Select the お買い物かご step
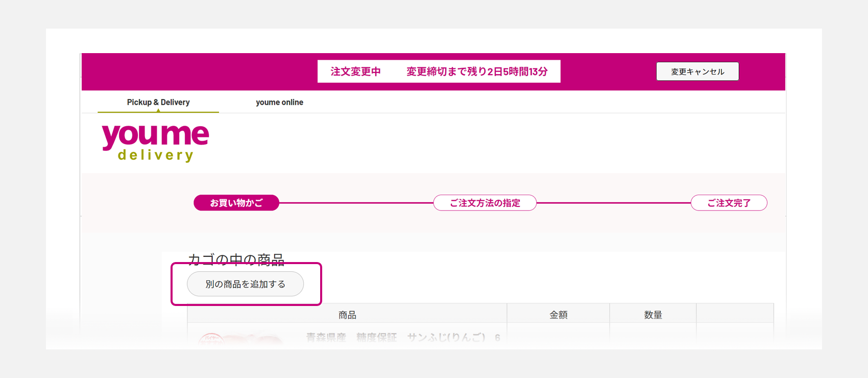Viewport: 868px width, 378px height. [x=236, y=203]
